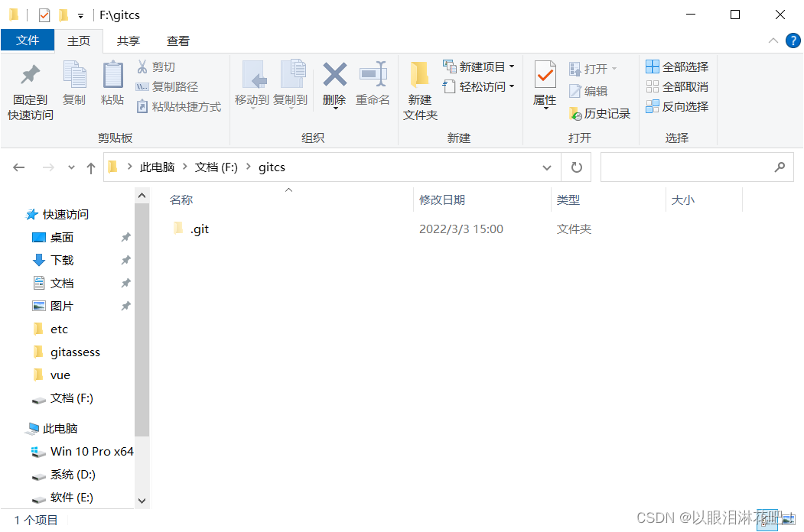Click Select none (全部取消)
The image size is (804, 532).
point(677,86)
